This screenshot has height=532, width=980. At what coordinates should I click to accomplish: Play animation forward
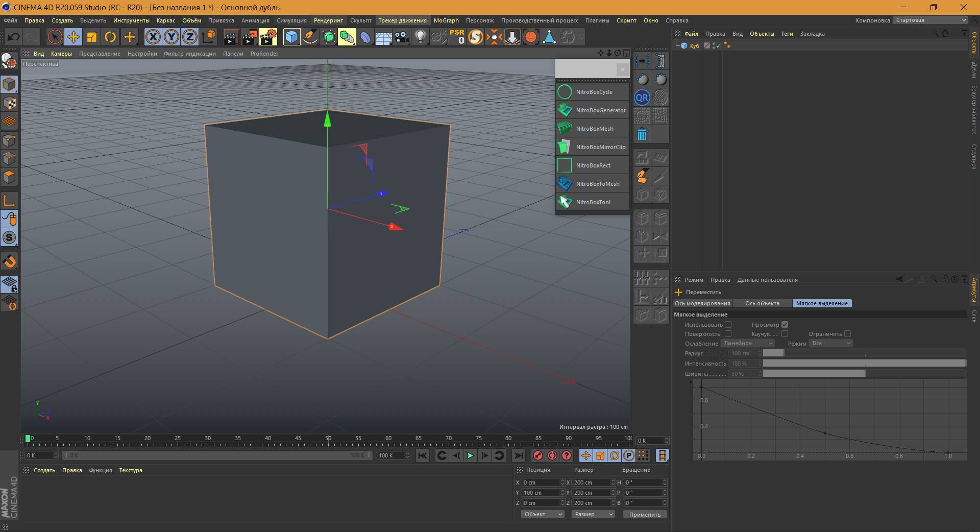pos(470,455)
